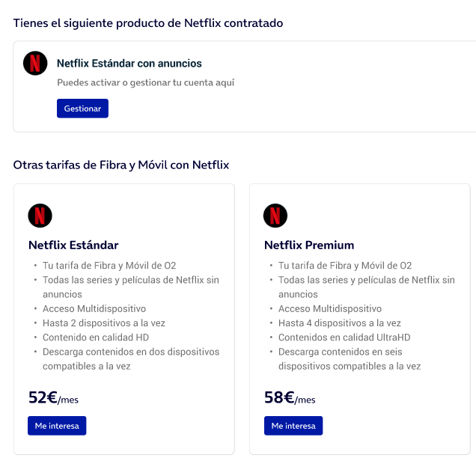Click heading 'Tienes el siguiente producto de Netflix contratado'
Image resolution: width=476 pixels, height=461 pixels.
point(148,23)
